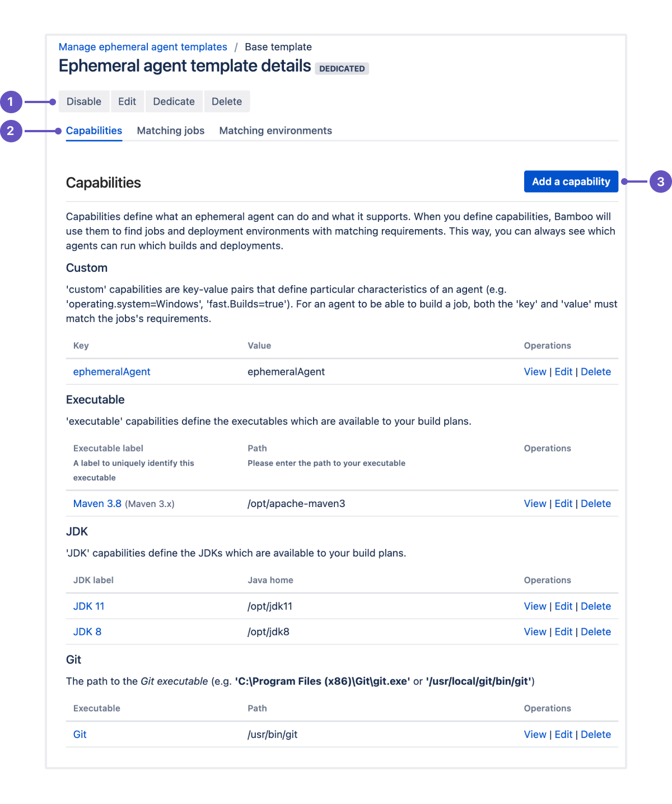This screenshot has height=804, width=672.
Task: Click Add a capability button
Action: click(571, 182)
